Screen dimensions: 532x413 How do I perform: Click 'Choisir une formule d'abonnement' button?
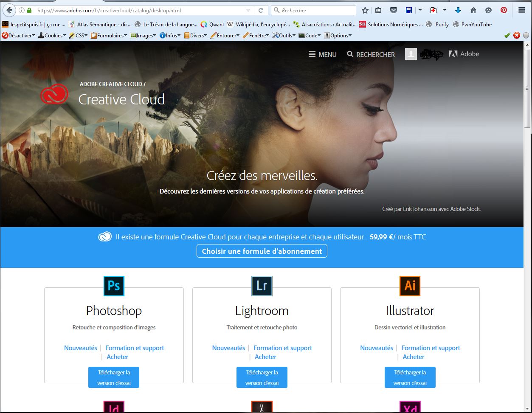tap(262, 251)
